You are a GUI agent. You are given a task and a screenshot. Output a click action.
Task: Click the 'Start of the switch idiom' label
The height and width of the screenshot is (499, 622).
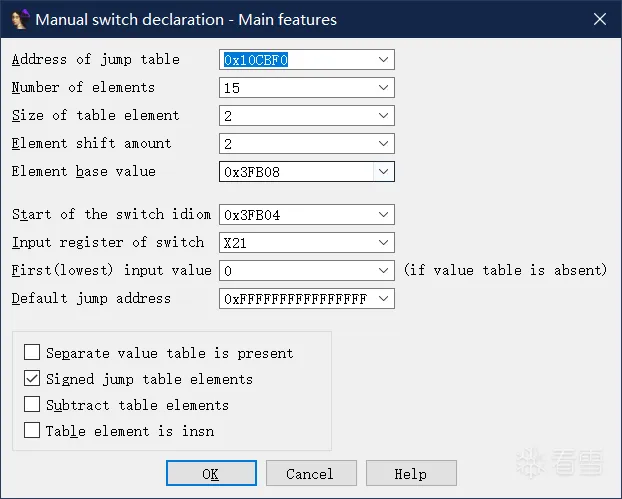point(111,214)
